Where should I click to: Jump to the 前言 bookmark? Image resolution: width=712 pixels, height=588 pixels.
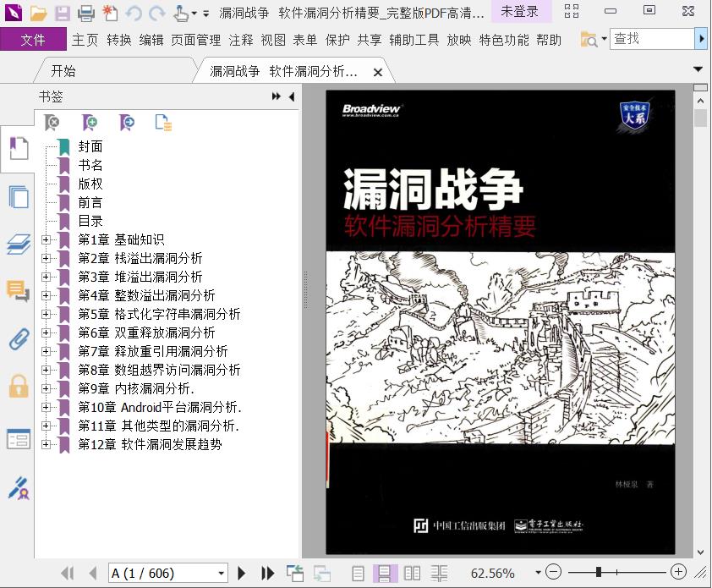coord(90,202)
